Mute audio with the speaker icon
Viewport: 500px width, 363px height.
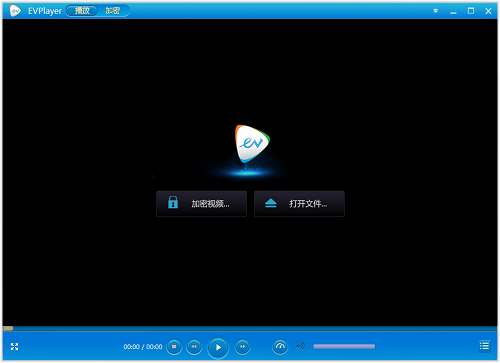click(300, 347)
